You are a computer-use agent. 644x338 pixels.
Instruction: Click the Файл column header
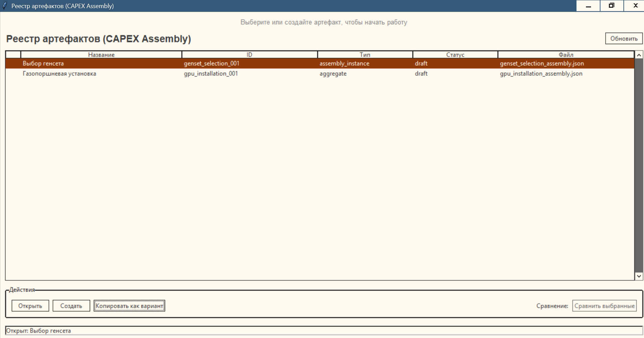(566, 55)
